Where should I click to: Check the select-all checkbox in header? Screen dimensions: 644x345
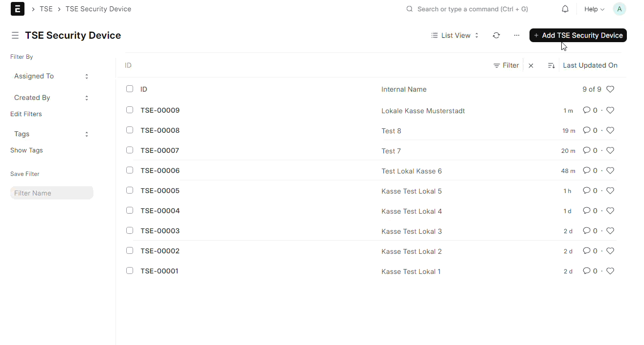130,89
